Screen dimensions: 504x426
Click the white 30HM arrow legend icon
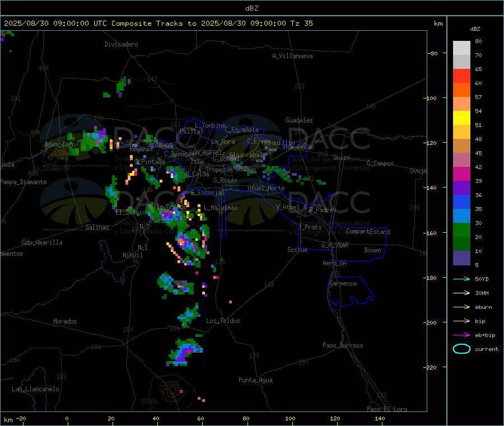(461, 293)
